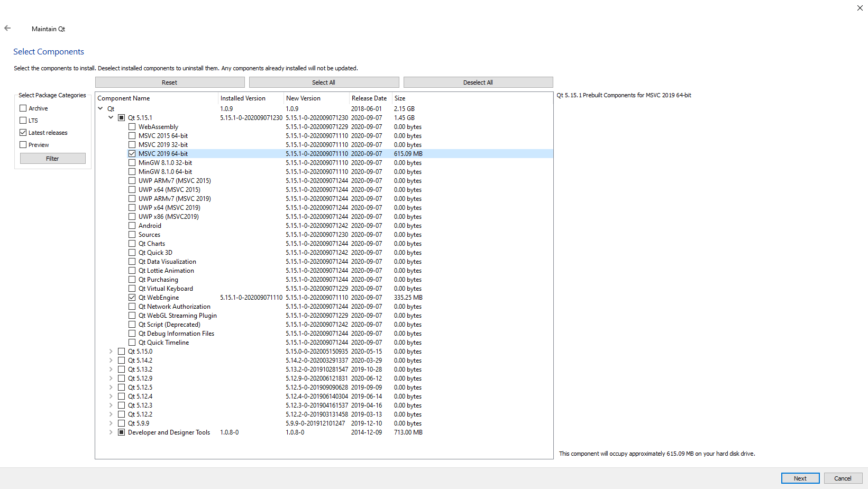Uncheck the Latest releases category

tap(23, 132)
